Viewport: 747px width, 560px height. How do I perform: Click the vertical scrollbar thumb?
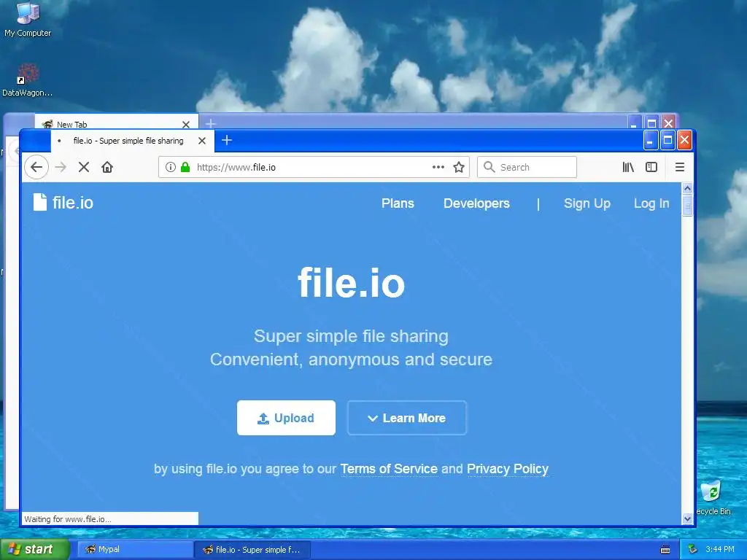pos(687,206)
